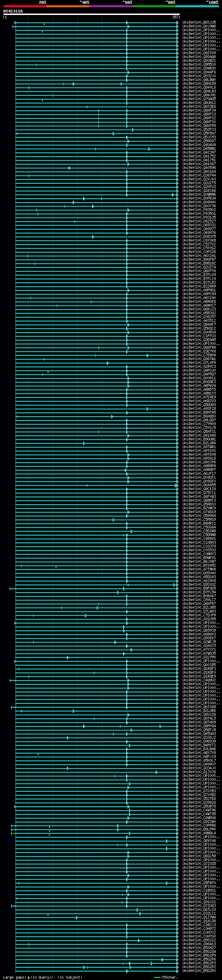Open hit UniRef100_B6A8D0
Viewport: 222px width, 980px height.
point(199,416)
